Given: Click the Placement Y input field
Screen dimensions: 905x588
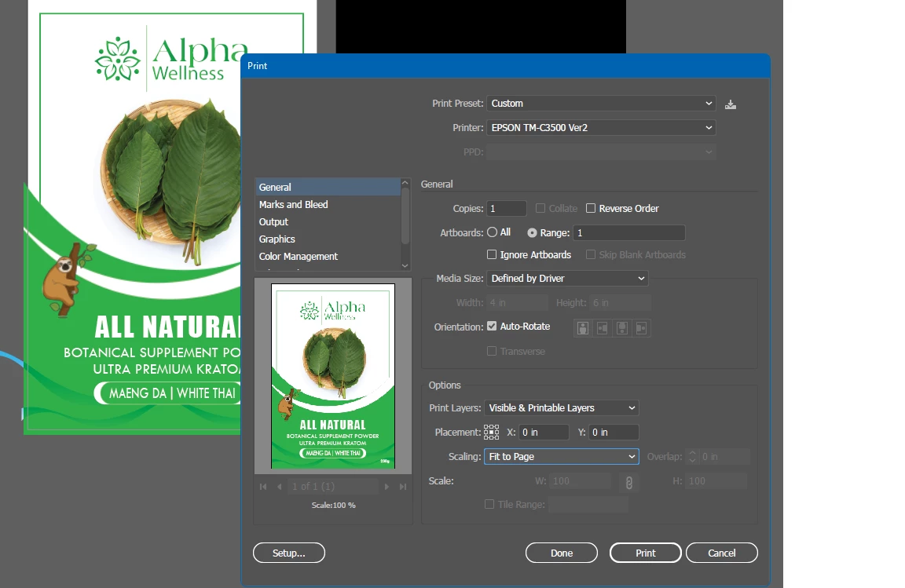Looking at the screenshot, I should coord(614,433).
